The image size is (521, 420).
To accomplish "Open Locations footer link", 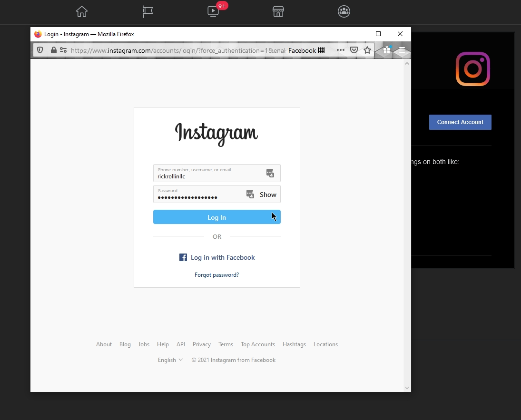I will (325, 344).
